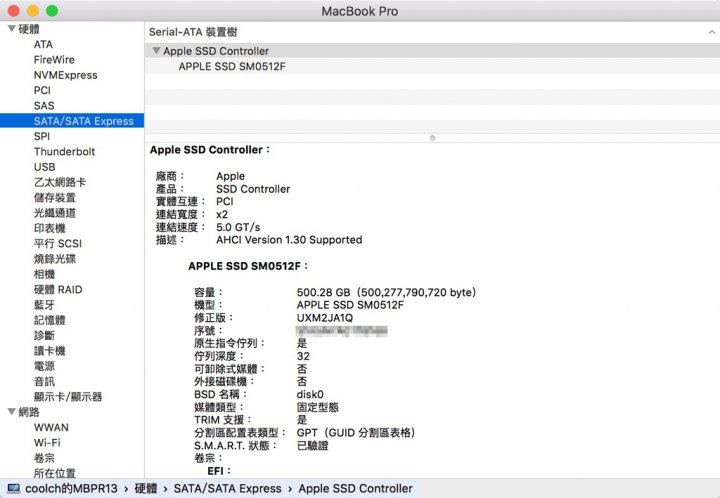Click the 500.28 GB capacity value

pyautogui.click(x=386, y=292)
